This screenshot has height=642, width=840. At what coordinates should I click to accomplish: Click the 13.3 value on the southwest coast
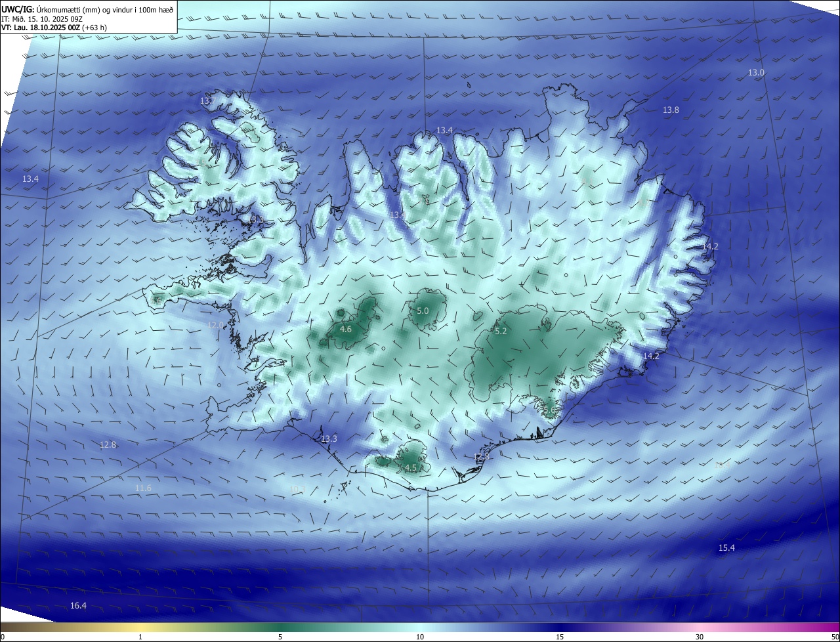[329, 439]
